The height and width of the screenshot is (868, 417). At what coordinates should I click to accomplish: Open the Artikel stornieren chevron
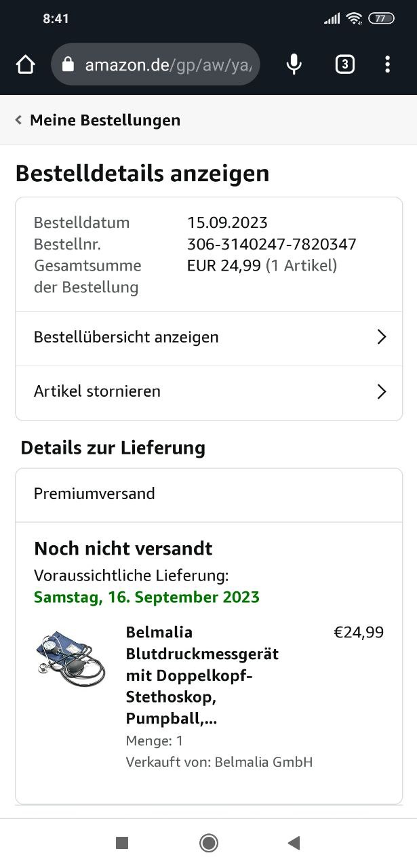(382, 391)
